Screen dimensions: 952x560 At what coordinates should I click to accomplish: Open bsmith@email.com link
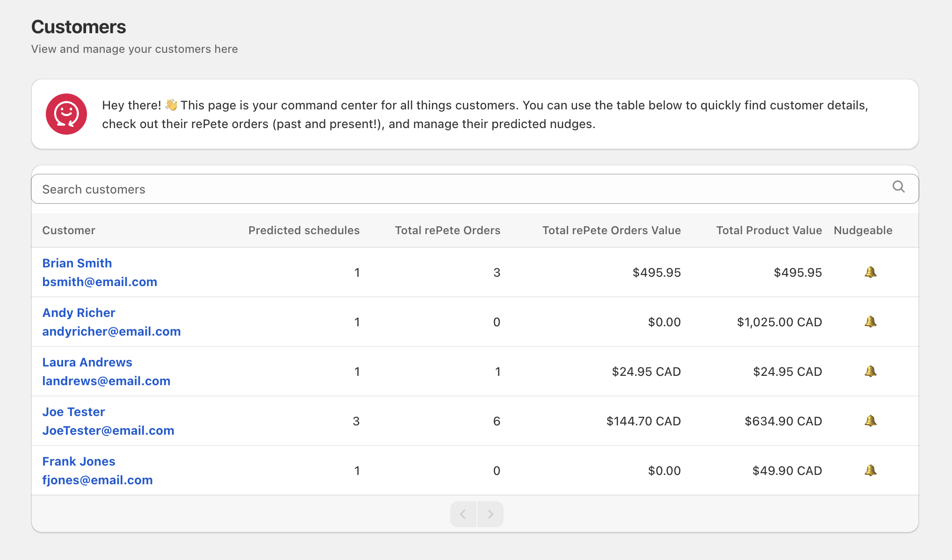[100, 282]
